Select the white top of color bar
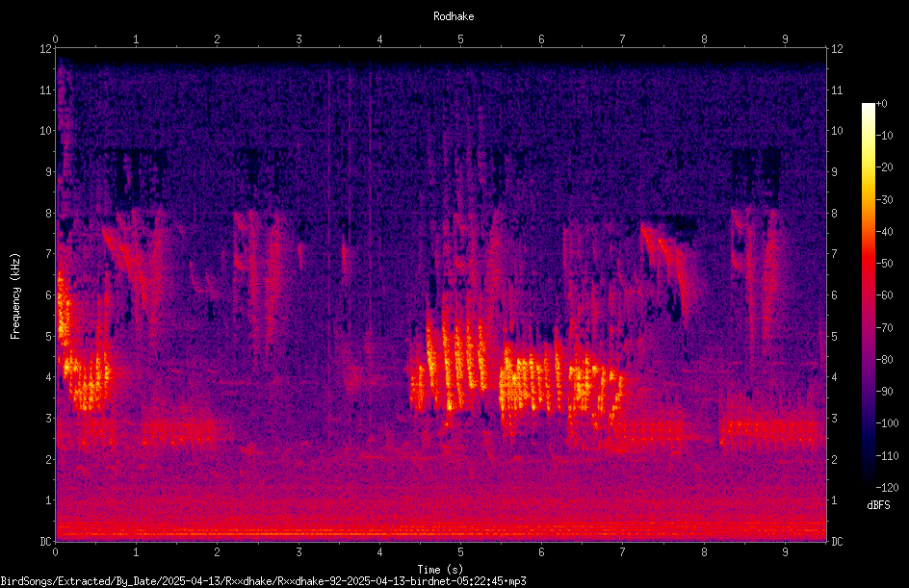The width and height of the screenshot is (909, 588). pos(868,108)
